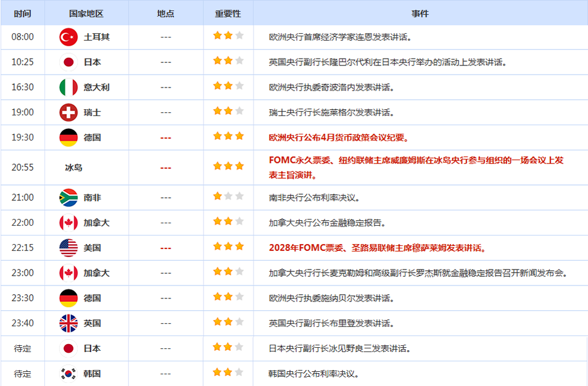
Task: Open event 欧洲央行执委奇波洛内发表讲话
Action: pyautogui.click(x=331, y=88)
